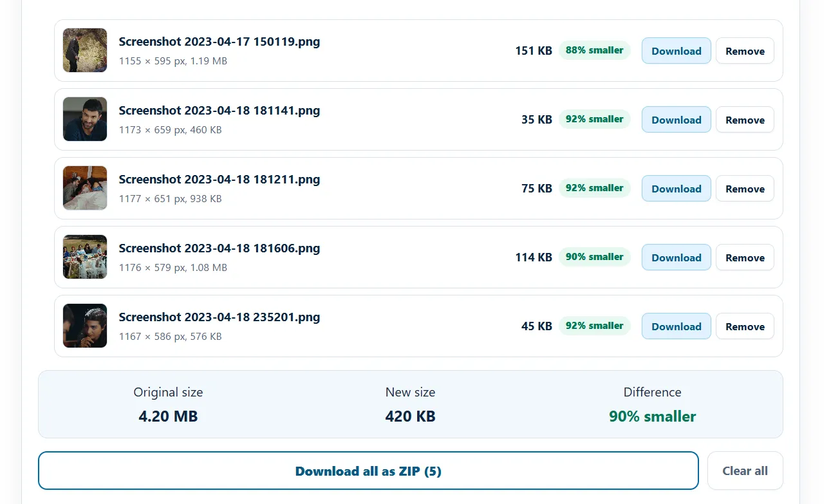This screenshot has height=504, width=840.
Task: Open thumbnail of Screenshot 2023-04-17 150119.png
Action: [85, 50]
